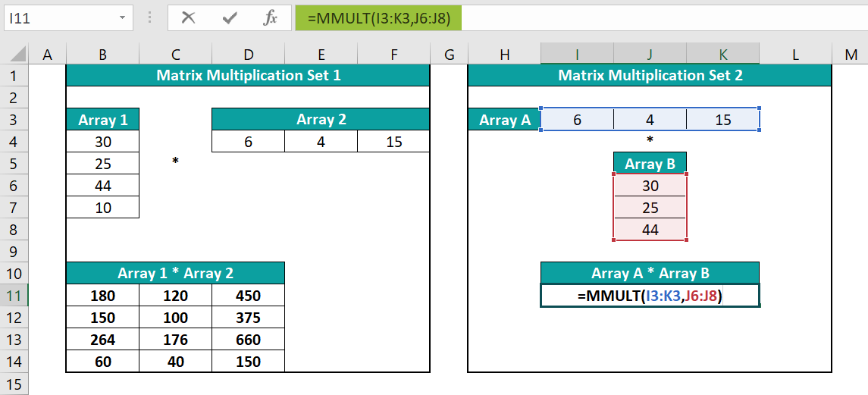Viewport: 868px width, 395px height.
Task: Select Array 1 cell with value 10
Action: [x=102, y=207]
